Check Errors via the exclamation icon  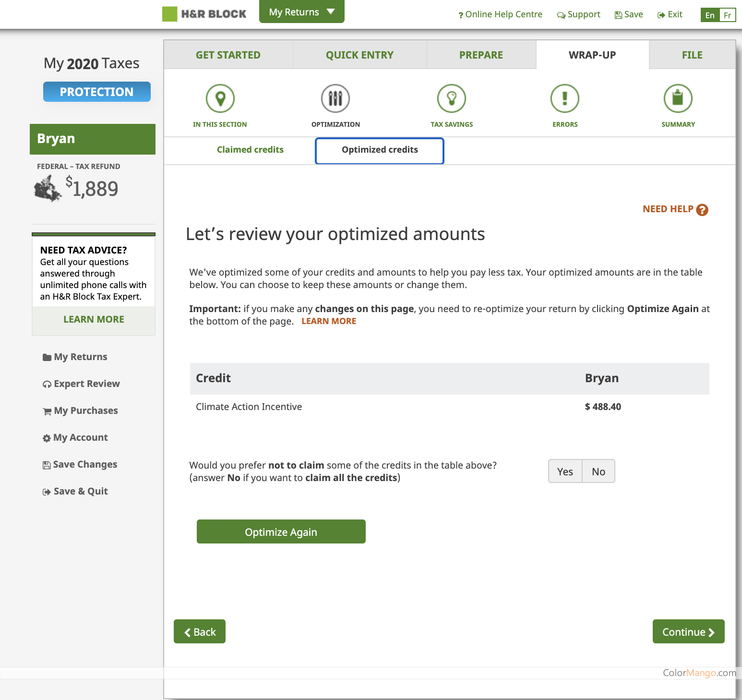click(565, 98)
